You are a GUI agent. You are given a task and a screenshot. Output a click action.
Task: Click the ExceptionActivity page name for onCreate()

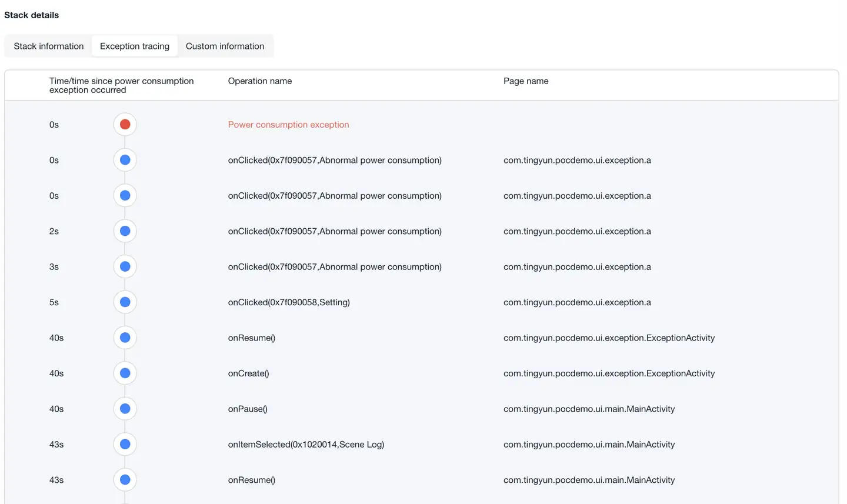pyautogui.click(x=609, y=373)
